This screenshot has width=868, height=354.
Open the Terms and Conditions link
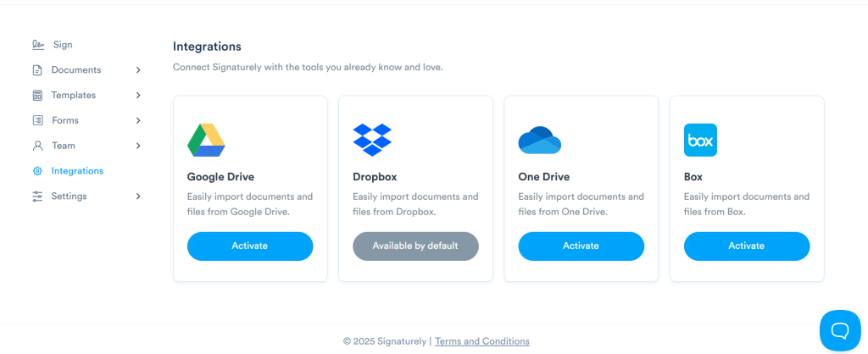482,341
